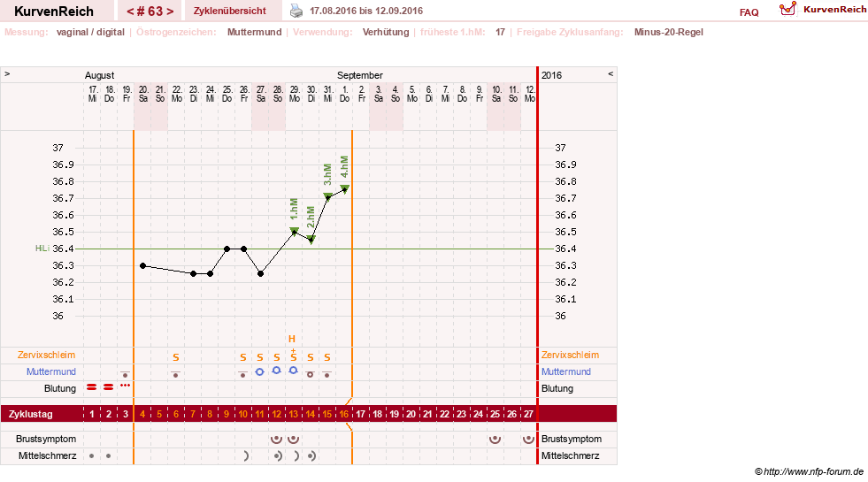The image size is (868, 482).
Task: Click the HLi baseline label
Action: click(x=42, y=249)
